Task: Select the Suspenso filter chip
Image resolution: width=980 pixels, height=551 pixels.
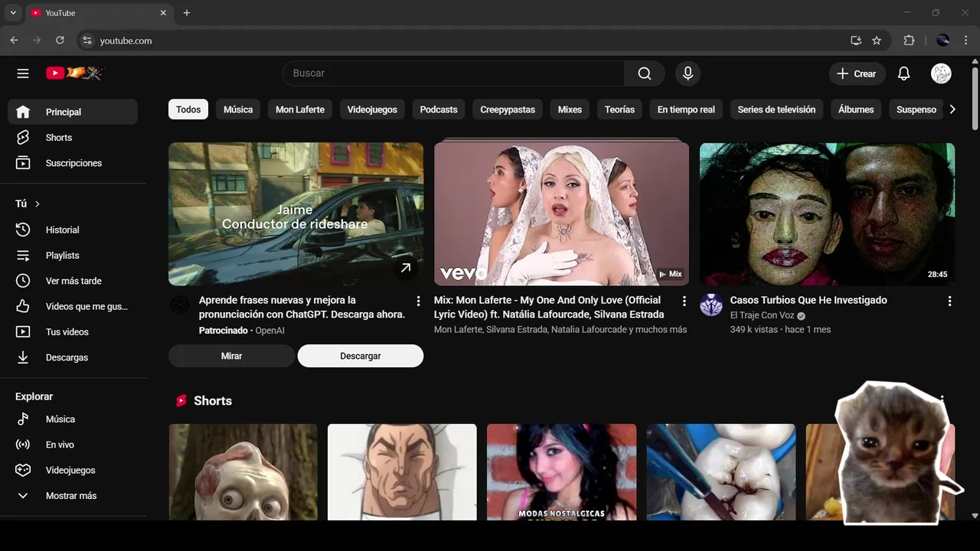Action: 916,109
